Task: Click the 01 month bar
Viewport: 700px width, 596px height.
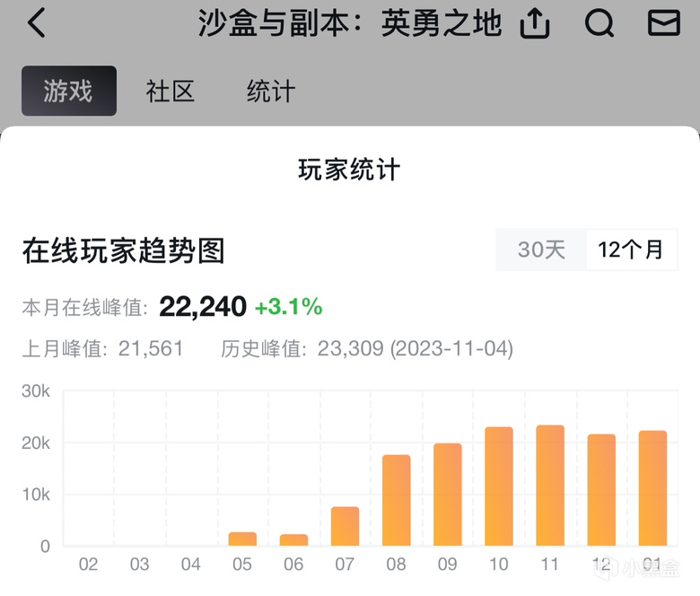Action: pyautogui.click(x=652, y=488)
